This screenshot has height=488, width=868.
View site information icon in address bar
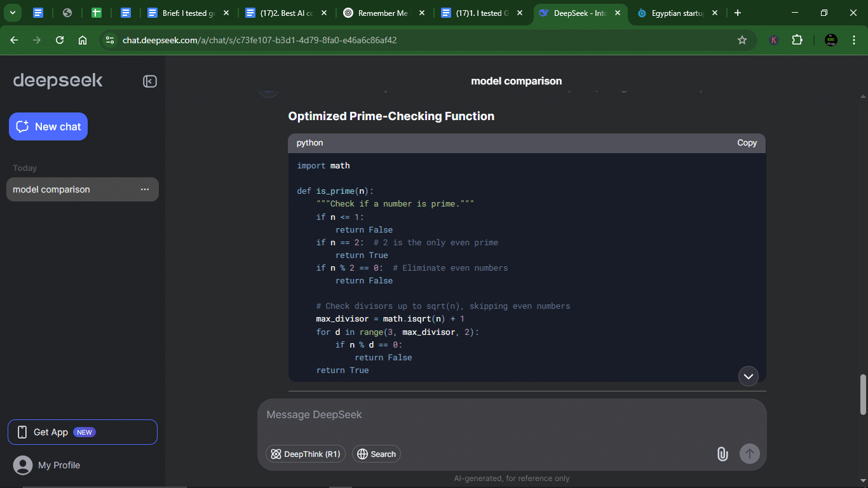(110, 40)
